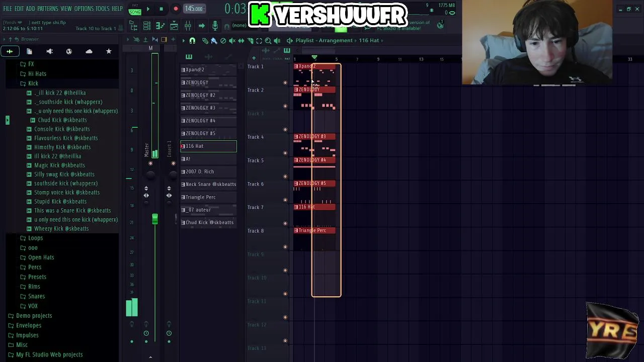Toggle Master mixer track enable light
The height and width of the screenshot is (362, 644).
pyautogui.click(x=150, y=163)
